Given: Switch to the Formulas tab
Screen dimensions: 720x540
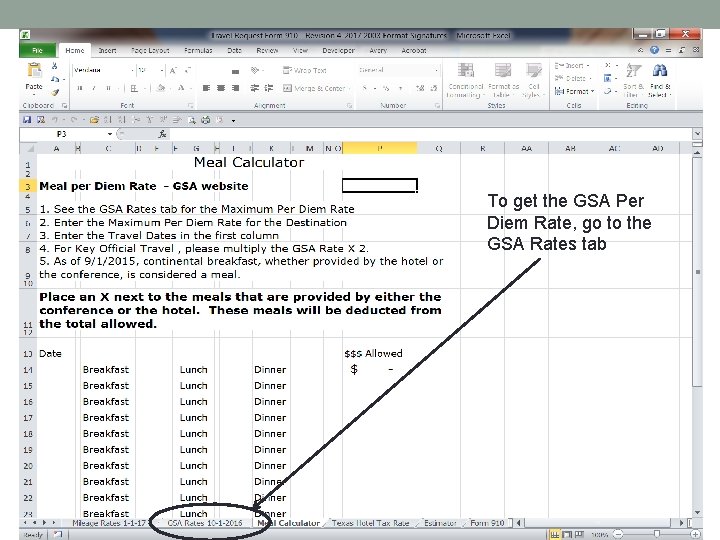Looking at the screenshot, I should [x=198, y=51].
